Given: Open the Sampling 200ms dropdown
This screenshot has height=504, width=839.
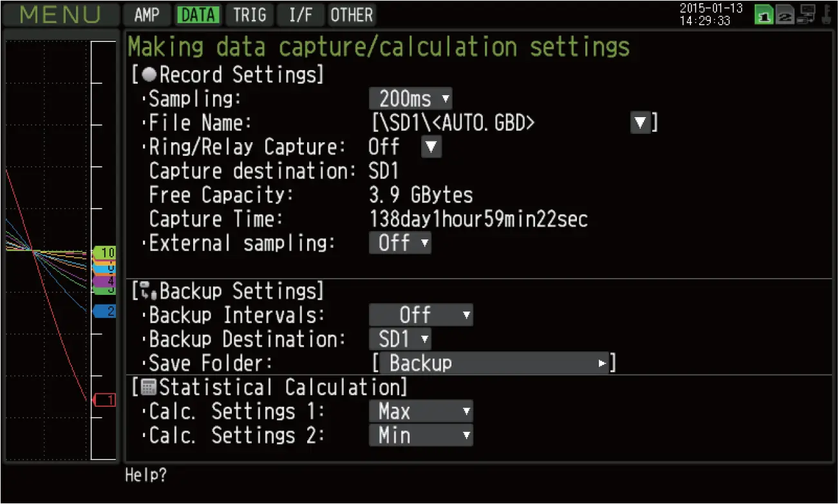Looking at the screenshot, I should click(411, 98).
